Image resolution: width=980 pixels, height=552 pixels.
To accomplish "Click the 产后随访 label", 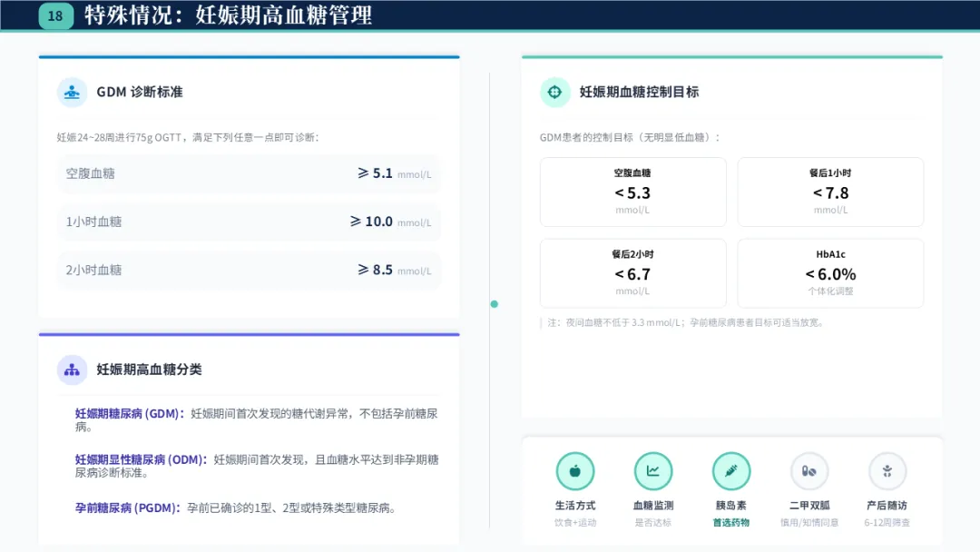I will [887, 506].
